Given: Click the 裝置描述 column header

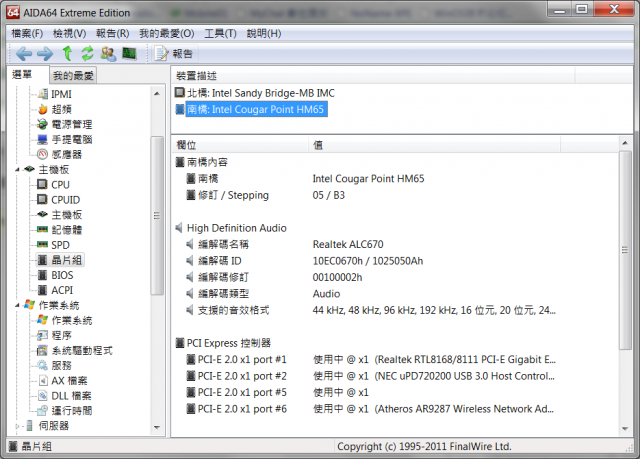Looking at the screenshot, I should pyautogui.click(x=373, y=76).
